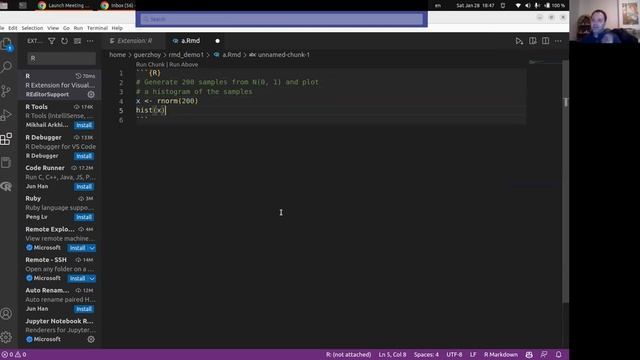Switch to the a.Rmd editor tab

pyautogui.click(x=190, y=41)
